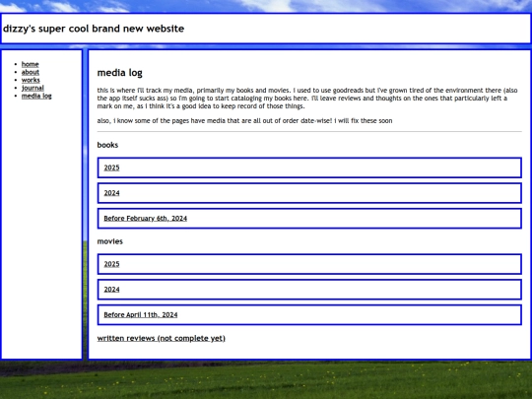532x399 pixels.
Task: Open movies Before April 11th, 2024
Action: click(141, 315)
